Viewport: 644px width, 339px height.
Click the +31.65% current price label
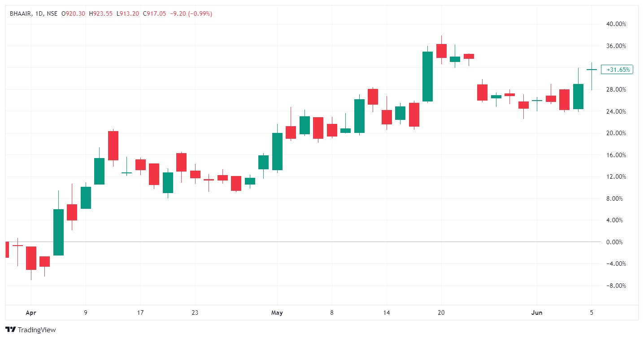[x=618, y=70]
